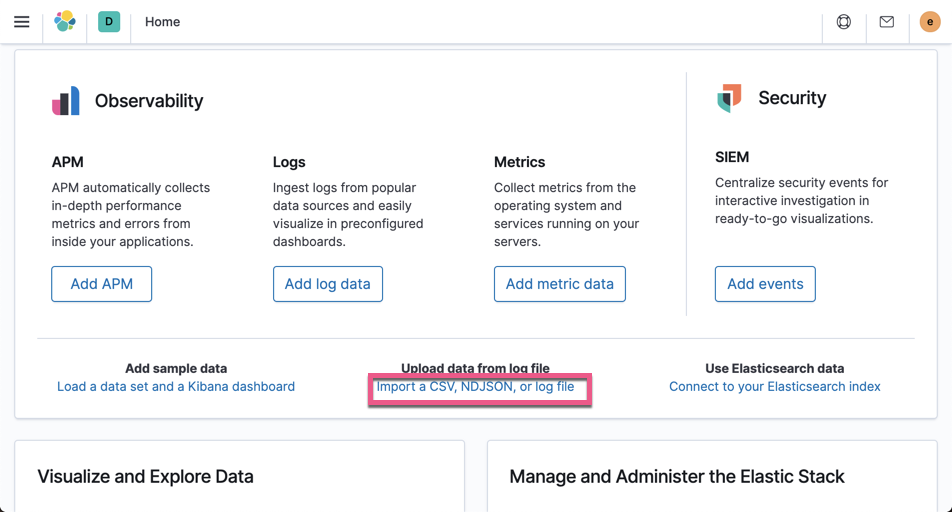This screenshot has height=512, width=952.
Task: Click the Add events button
Action: point(765,284)
